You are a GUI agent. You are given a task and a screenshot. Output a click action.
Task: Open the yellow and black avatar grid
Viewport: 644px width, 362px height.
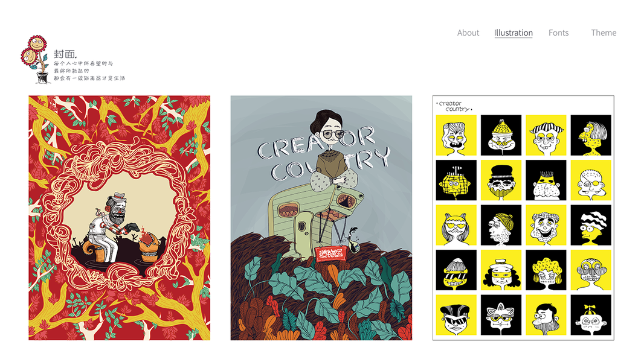(523, 218)
